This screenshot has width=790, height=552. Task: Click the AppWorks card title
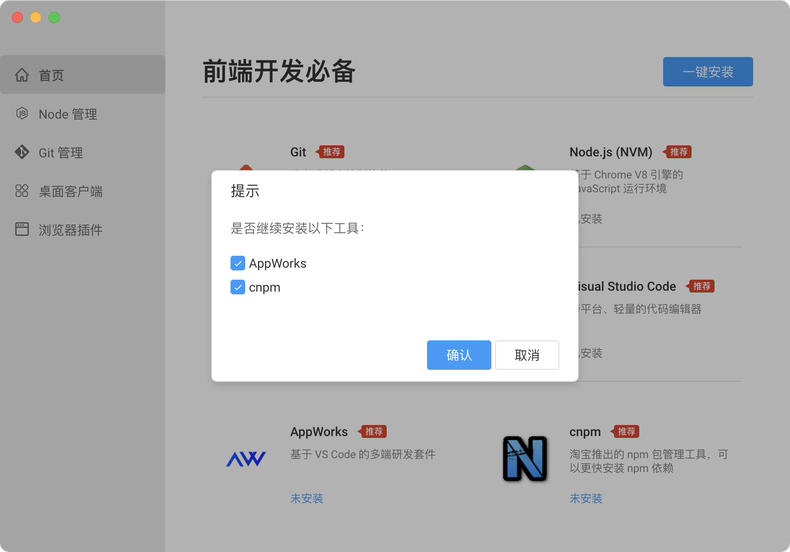[x=319, y=432]
